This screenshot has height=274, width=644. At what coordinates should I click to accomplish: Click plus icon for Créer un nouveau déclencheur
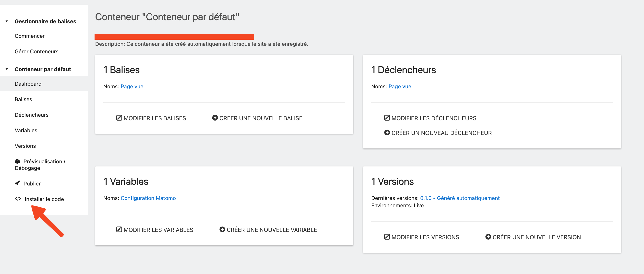click(x=387, y=133)
